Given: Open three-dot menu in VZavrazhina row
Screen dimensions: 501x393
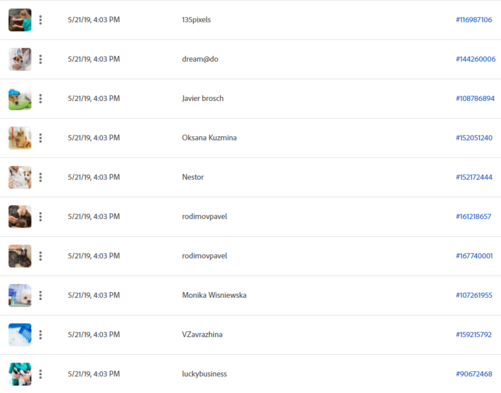Looking at the screenshot, I should pyautogui.click(x=40, y=335).
